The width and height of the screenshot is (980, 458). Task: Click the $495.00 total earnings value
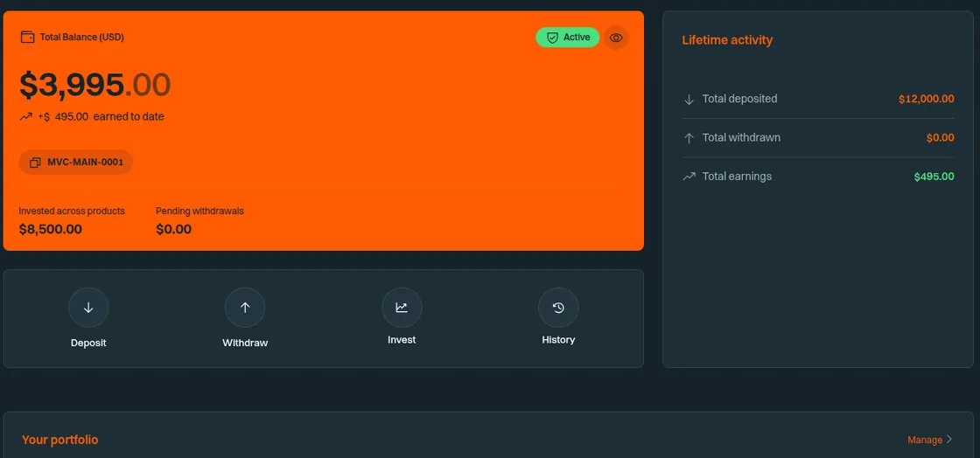(x=934, y=176)
